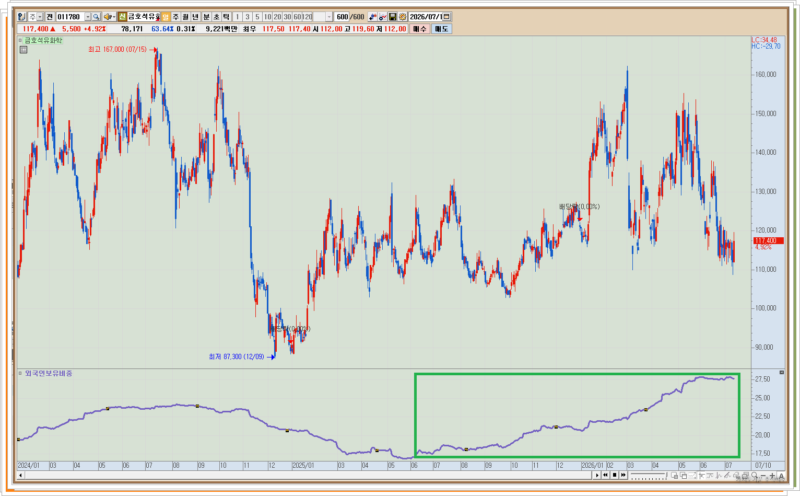
Task: Click the chart zoom slider at bottom
Action: click(648, 475)
